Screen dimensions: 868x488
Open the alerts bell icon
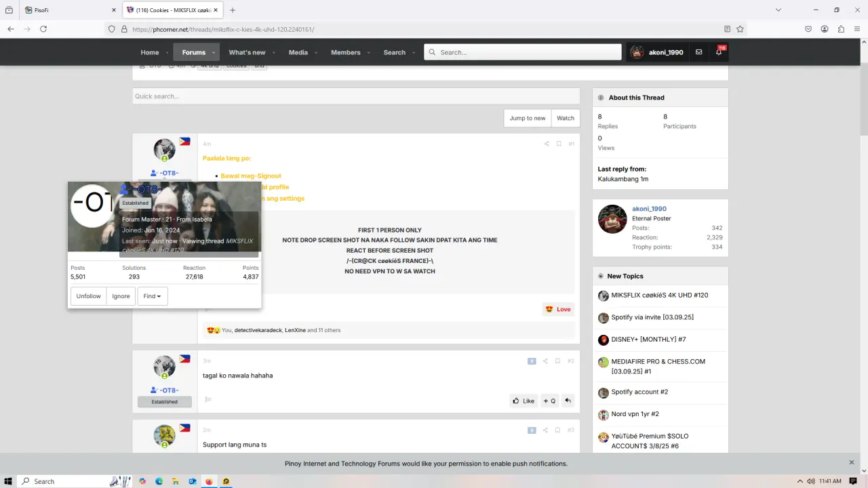point(719,52)
